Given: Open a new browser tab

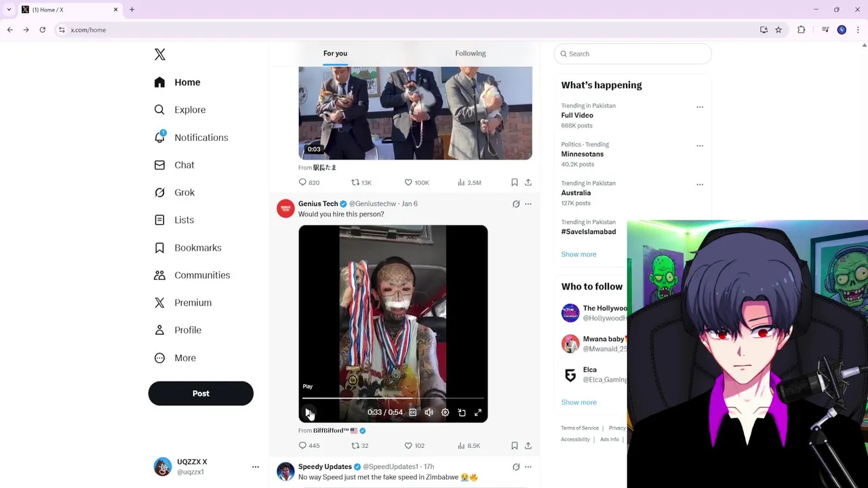Looking at the screenshot, I should 132,9.
